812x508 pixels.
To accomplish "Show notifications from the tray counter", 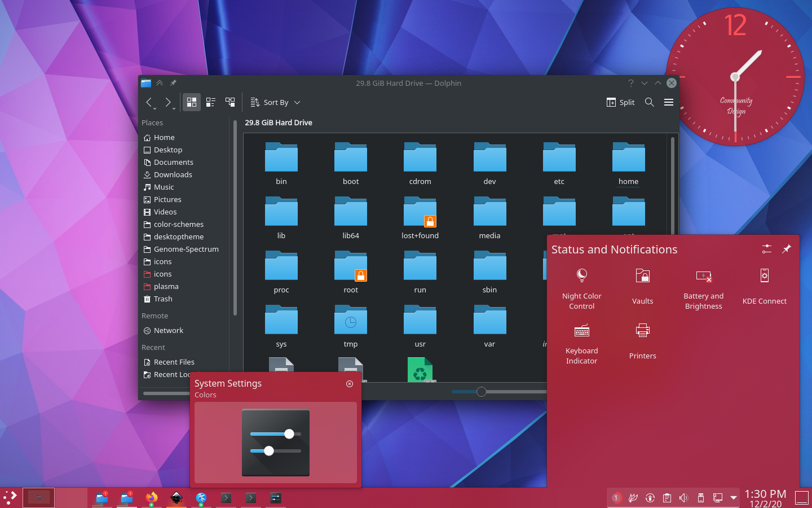I will pos(616,498).
